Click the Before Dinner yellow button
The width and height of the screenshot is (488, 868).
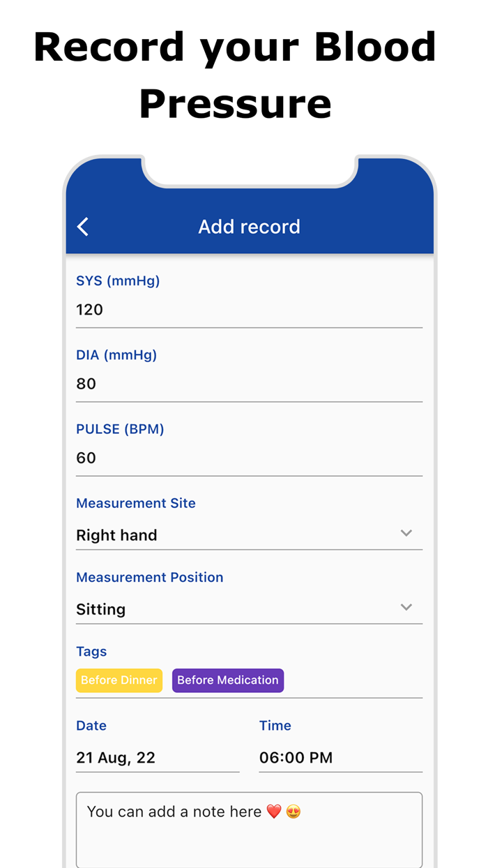pos(119,680)
